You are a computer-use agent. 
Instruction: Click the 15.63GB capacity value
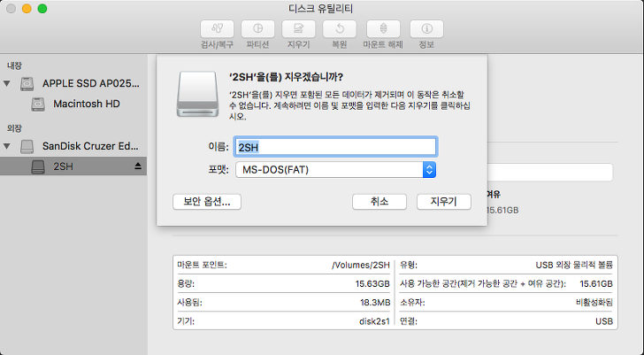(x=372, y=284)
